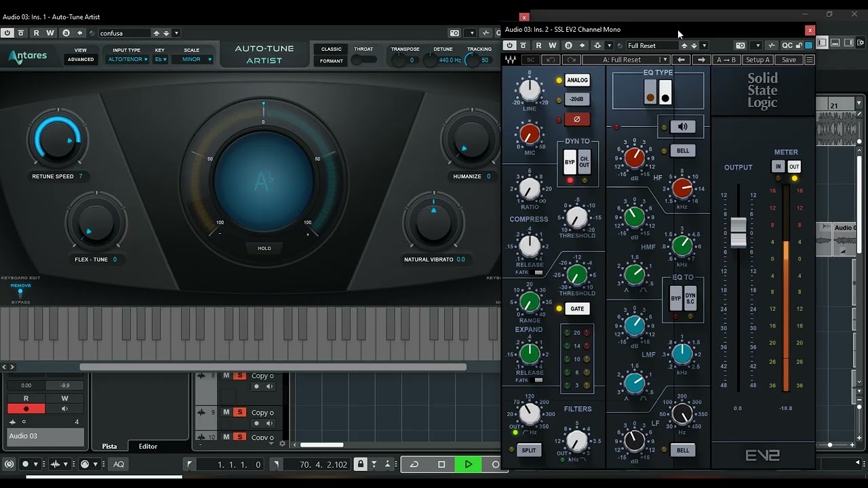Select FORMANT mode in Auto-Tune
The width and height of the screenshot is (868, 488).
pyautogui.click(x=332, y=61)
